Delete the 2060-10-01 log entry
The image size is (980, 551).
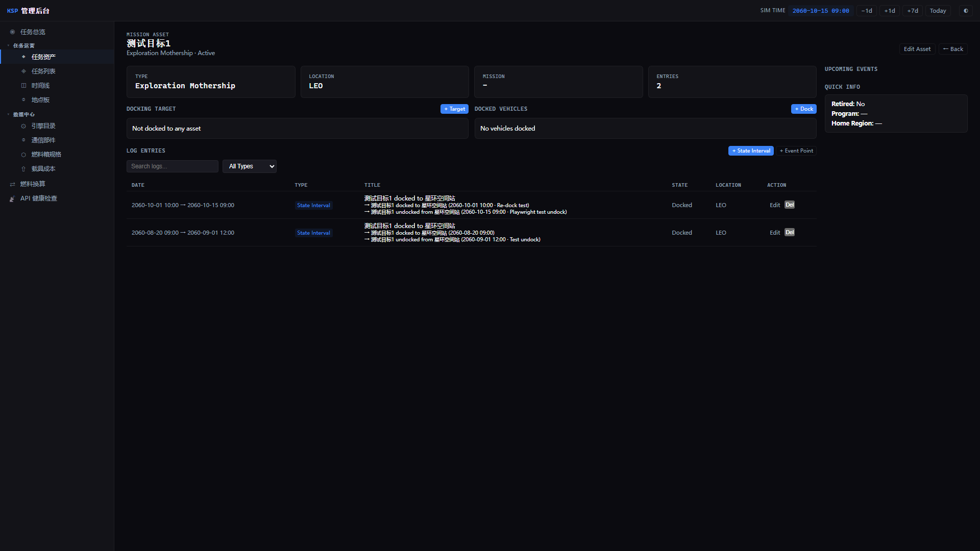[x=790, y=205]
